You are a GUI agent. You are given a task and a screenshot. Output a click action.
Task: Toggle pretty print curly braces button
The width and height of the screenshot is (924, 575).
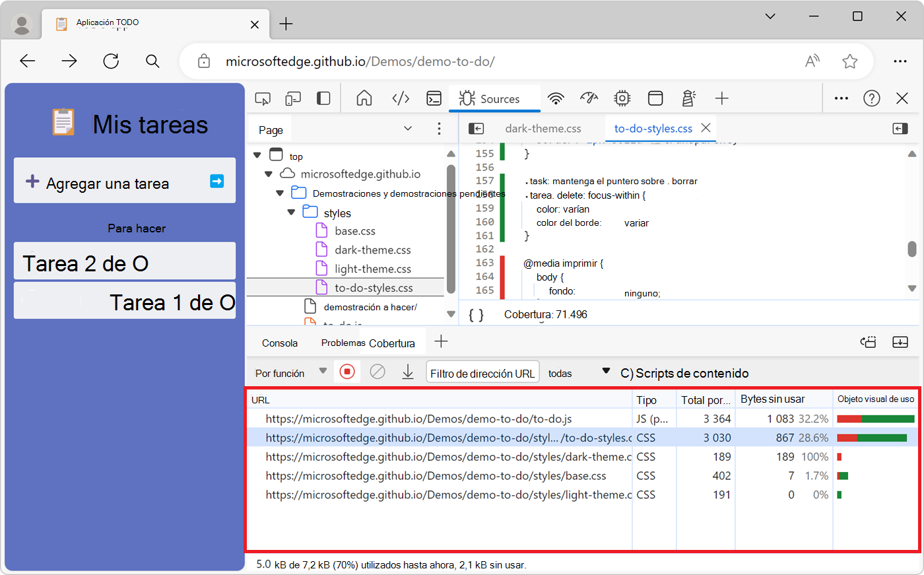[476, 315]
